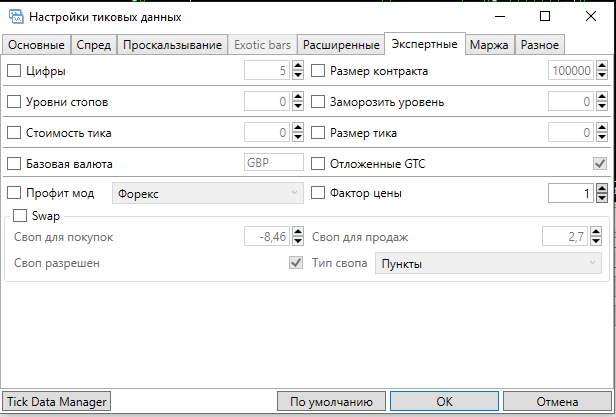This screenshot has height=417, width=616.
Task: Decrease Заморозить уровень with down arrow
Action: click(602, 106)
